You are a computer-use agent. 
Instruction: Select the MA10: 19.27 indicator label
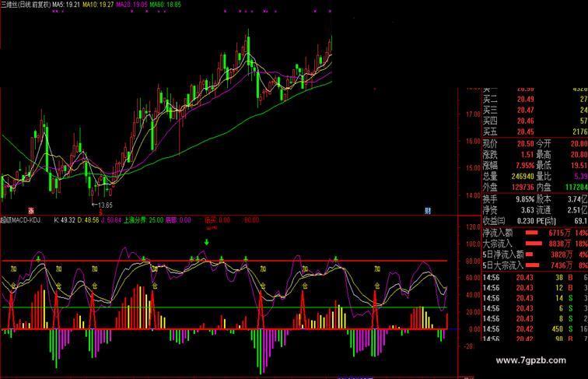pyautogui.click(x=98, y=5)
